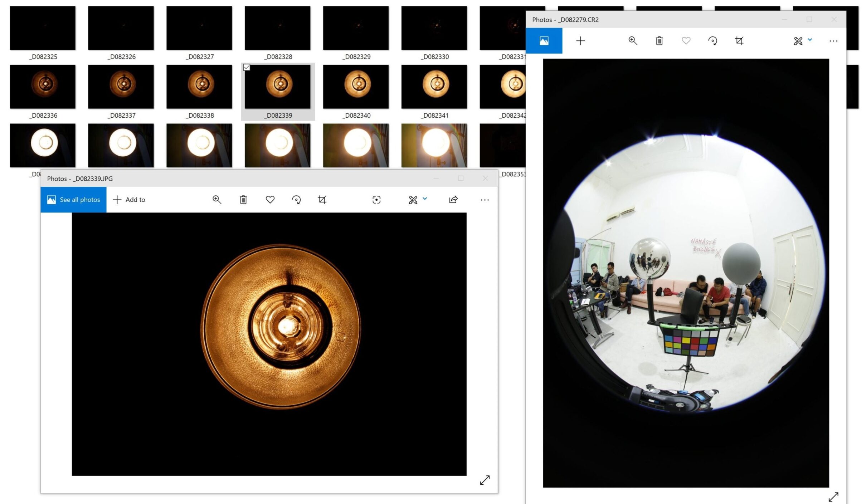Open the visual search icon in the _D082339.JPG window

376,200
